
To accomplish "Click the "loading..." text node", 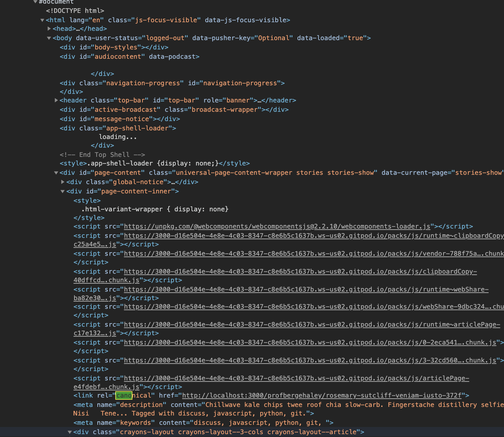I will click(118, 137).
